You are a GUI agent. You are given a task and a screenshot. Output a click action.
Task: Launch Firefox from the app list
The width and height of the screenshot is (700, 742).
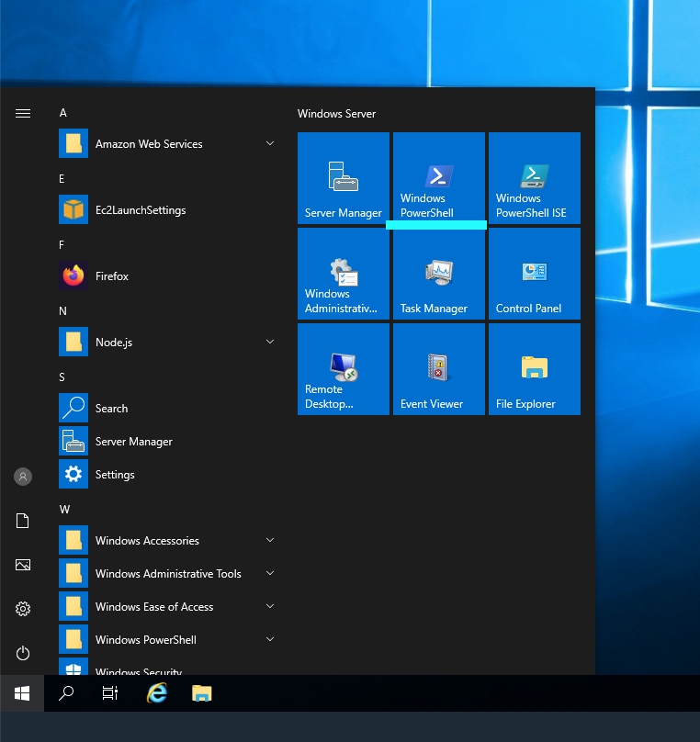point(168,275)
